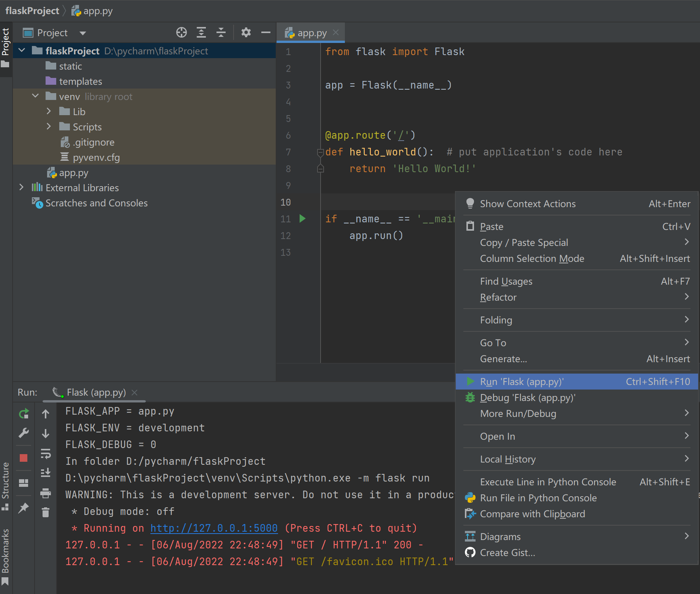This screenshot has height=594, width=700.
Task: Click the Paste clipboard icon in context menu
Action: click(470, 226)
